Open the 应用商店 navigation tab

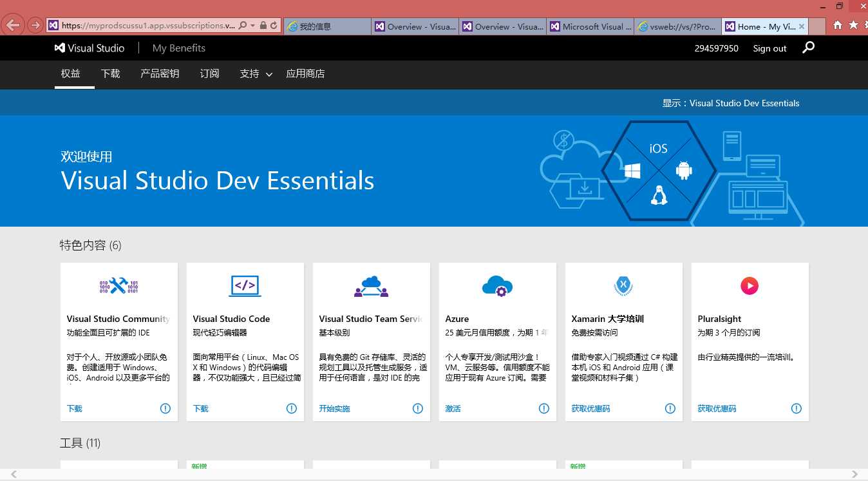pyautogui.click(x=305, y=73)
